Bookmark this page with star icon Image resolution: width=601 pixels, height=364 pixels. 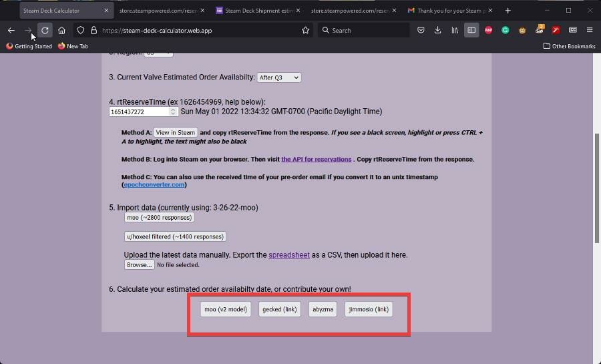pos(305,30)
